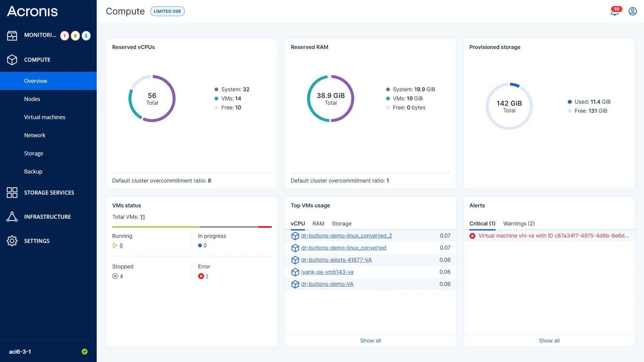Go to Nodes in the sidebar

tap(32, 99)
